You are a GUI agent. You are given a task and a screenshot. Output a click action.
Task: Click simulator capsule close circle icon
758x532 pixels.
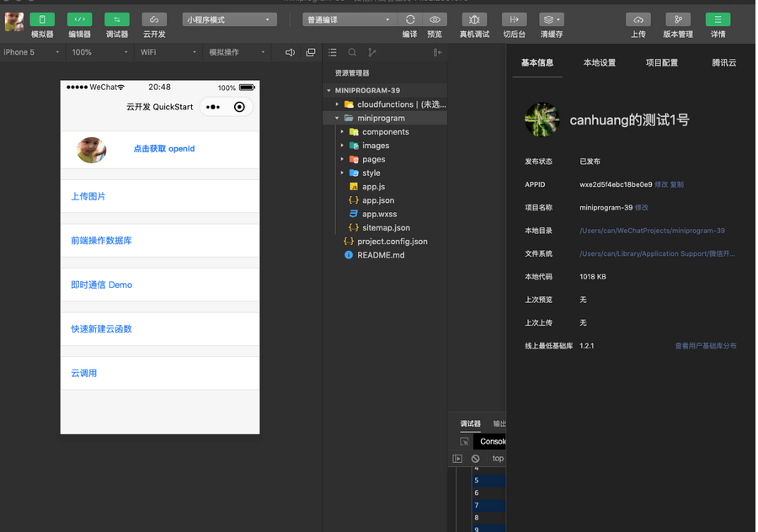(239, 107)
